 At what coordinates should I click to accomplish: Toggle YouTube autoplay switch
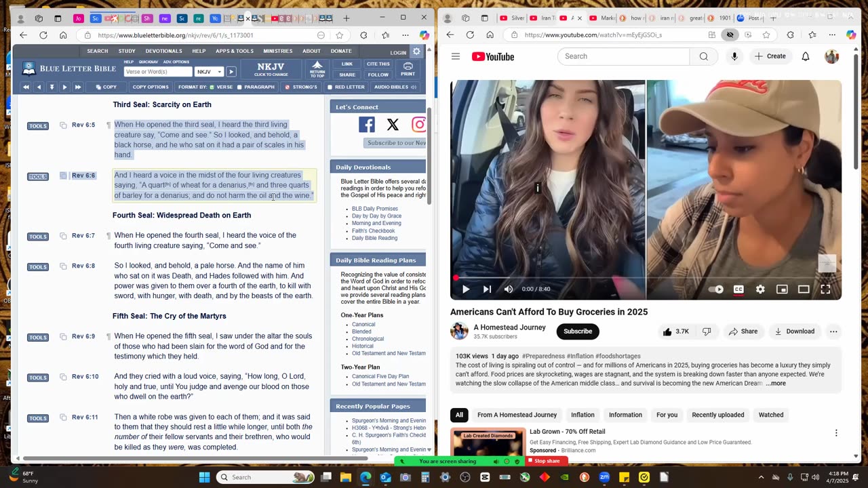[716, 289]
